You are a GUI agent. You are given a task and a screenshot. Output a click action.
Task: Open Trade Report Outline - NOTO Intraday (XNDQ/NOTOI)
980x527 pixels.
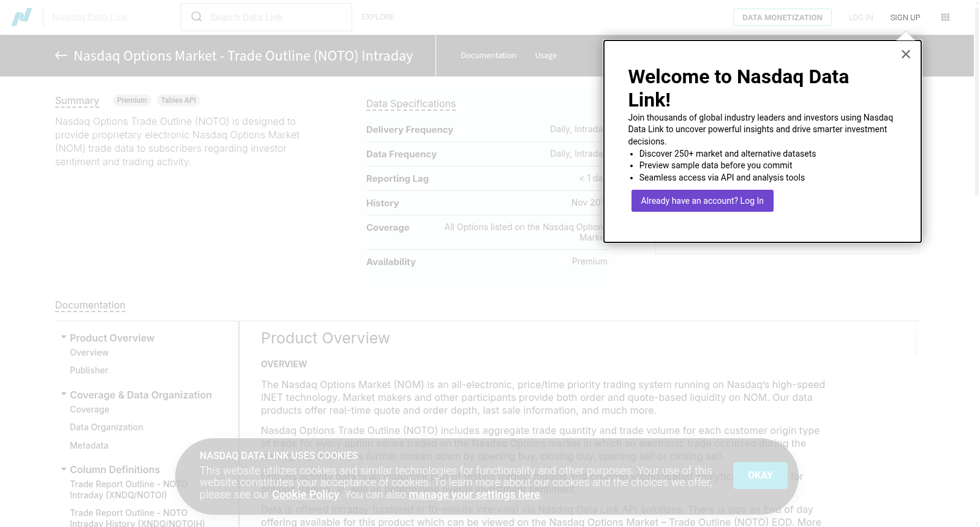click(x=129, y=490)
